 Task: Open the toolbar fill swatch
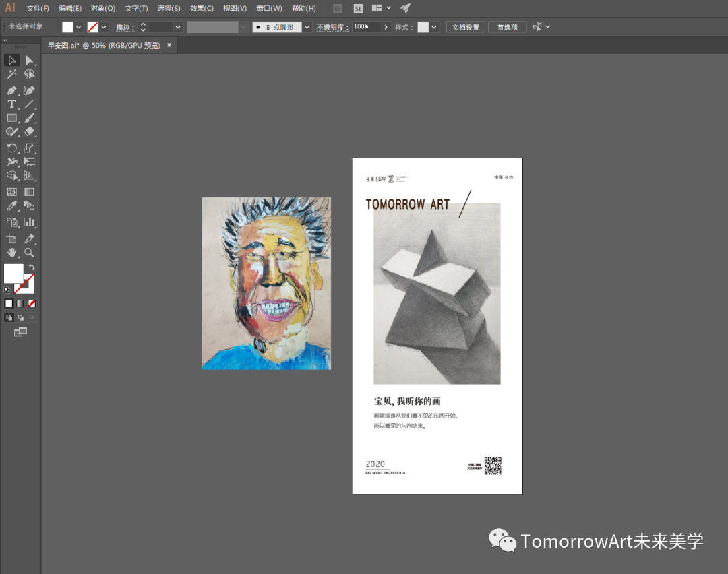[x=13, y=274]
